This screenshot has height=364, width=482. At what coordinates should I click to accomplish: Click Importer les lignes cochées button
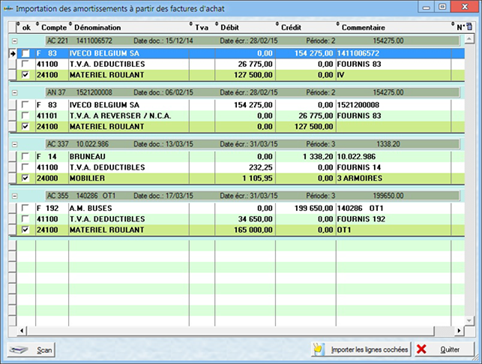coord(361,349)
